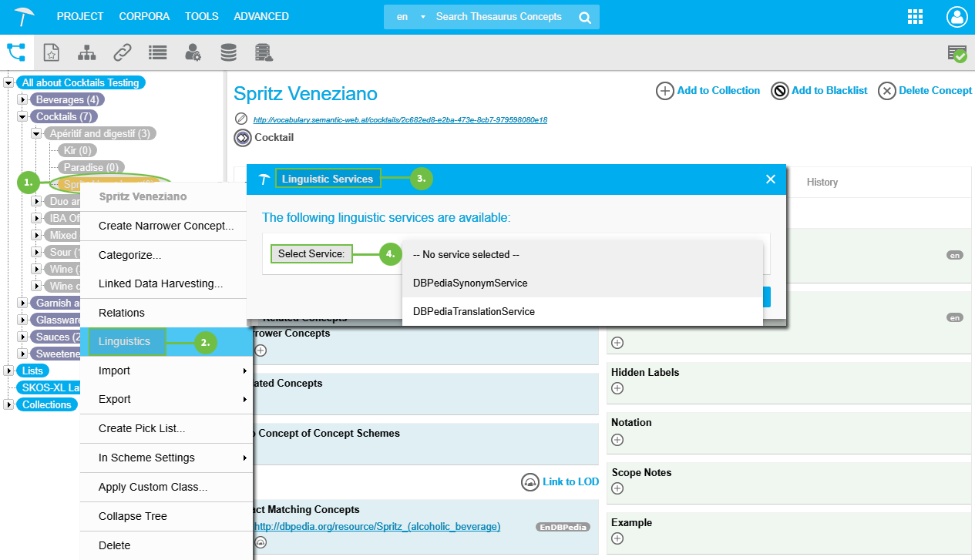Click the server database toolbar icon

[264, 52]
